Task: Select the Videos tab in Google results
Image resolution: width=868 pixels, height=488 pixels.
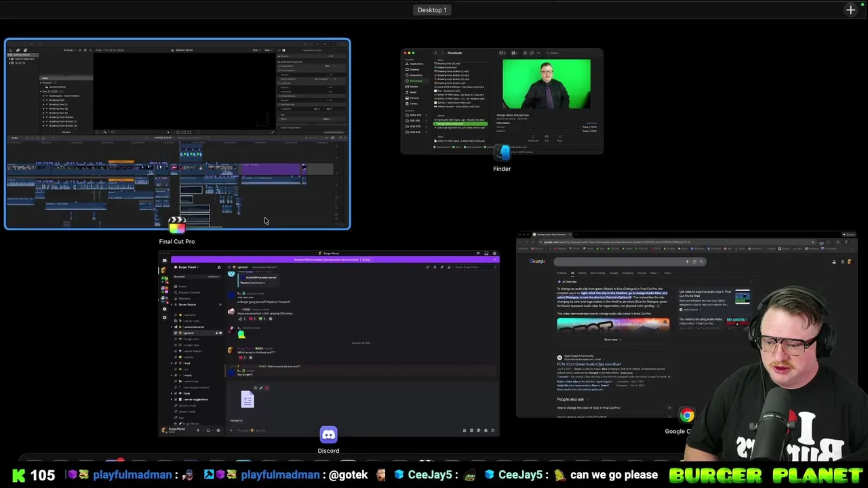Action: [x=582, y=273]
